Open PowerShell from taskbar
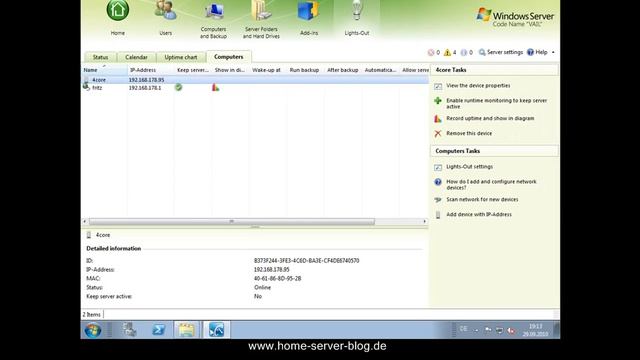The width and height of the screenshot is (640, 360). [x=158, y=330]
